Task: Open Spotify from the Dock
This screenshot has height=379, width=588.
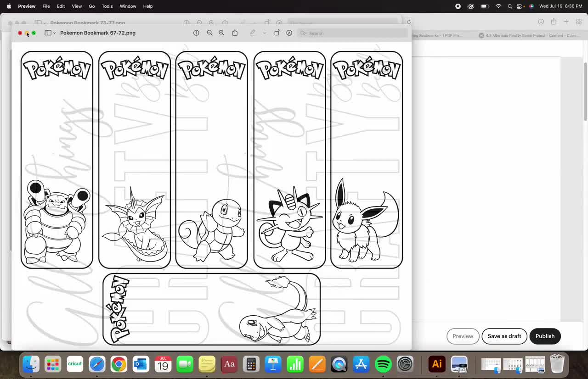Action: (383, 364)
